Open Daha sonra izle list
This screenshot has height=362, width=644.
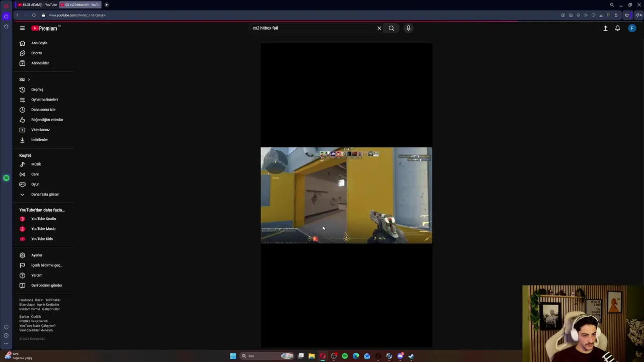(x=43, y=110)
